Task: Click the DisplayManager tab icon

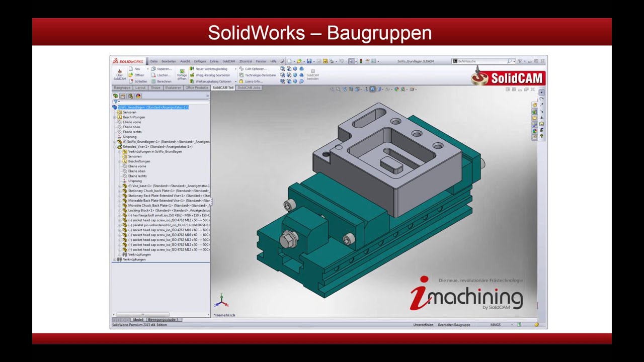Action: click(138, 96)
